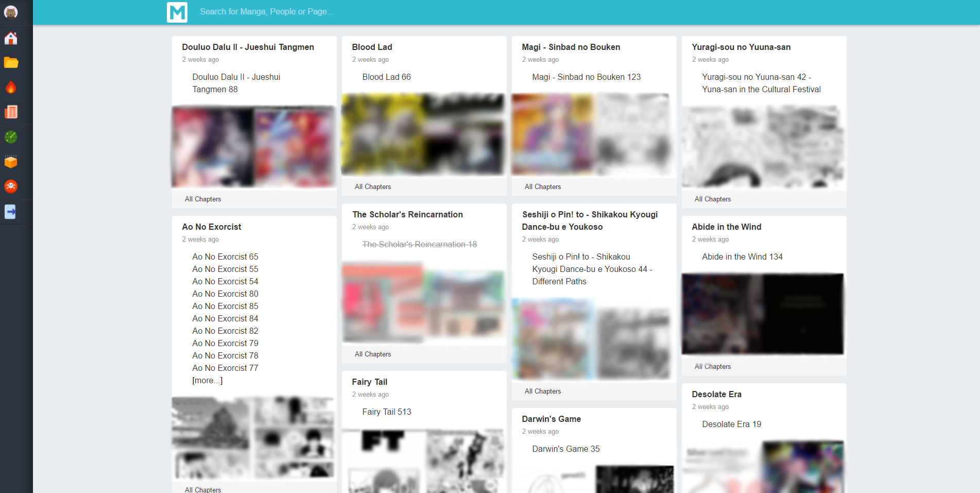
Task: Click Yuragi-sou preview thumbnail
Action: (x=763, y=147)
